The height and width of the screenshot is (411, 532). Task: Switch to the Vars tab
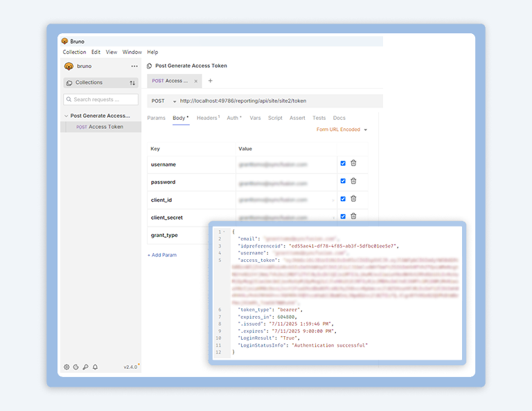255,118
